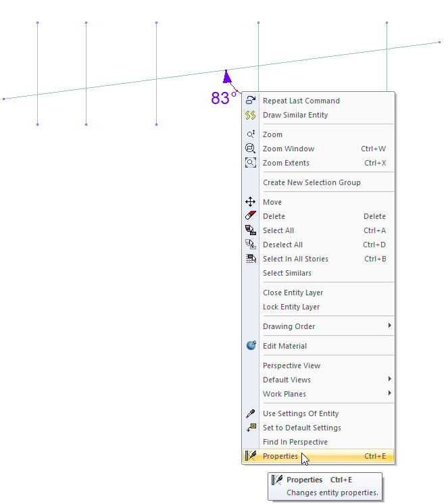The height and width of the screenshot is (504, 448).
Task: Choose Delete from the context menu
Action: [318, 216]
